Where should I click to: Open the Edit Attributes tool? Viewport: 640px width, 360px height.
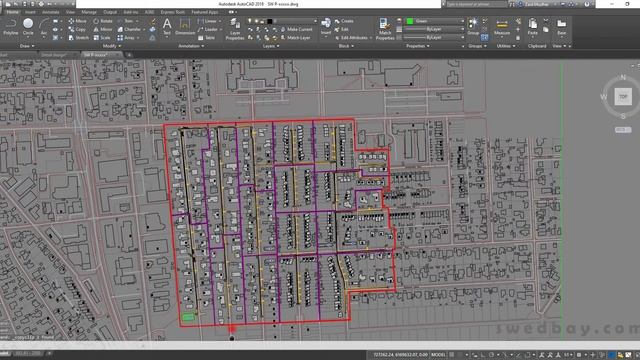351,38
